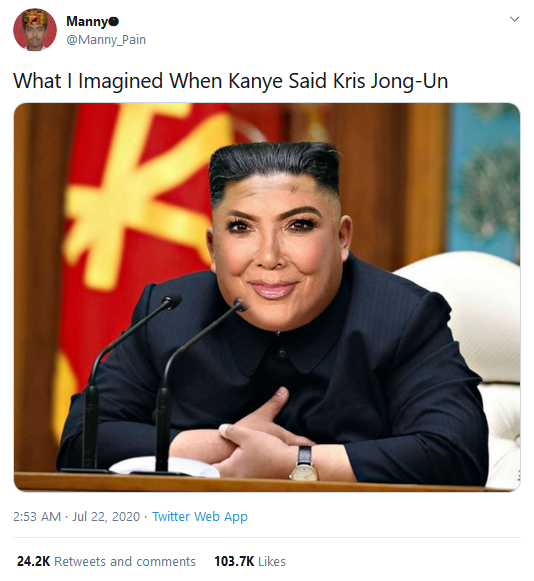Click the black dot badge beside Manny

[115, 22]
